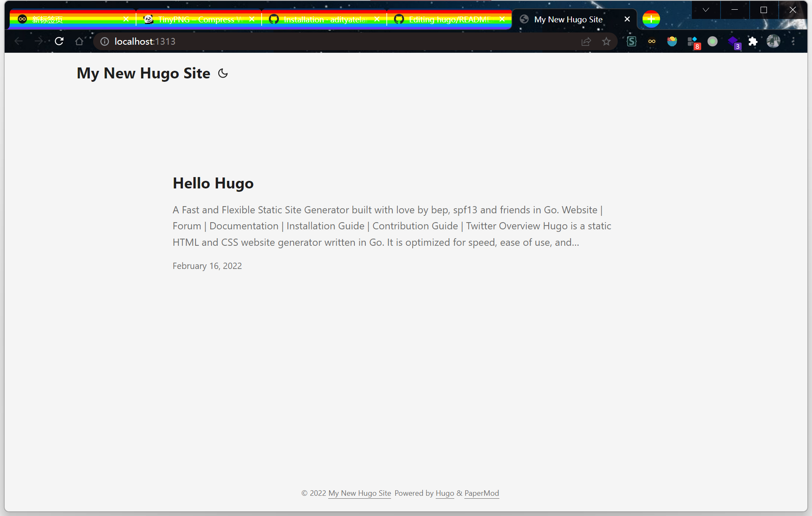Open the Extensions puzzle piece menu
The image size is (812, 516).
[753, 41]
